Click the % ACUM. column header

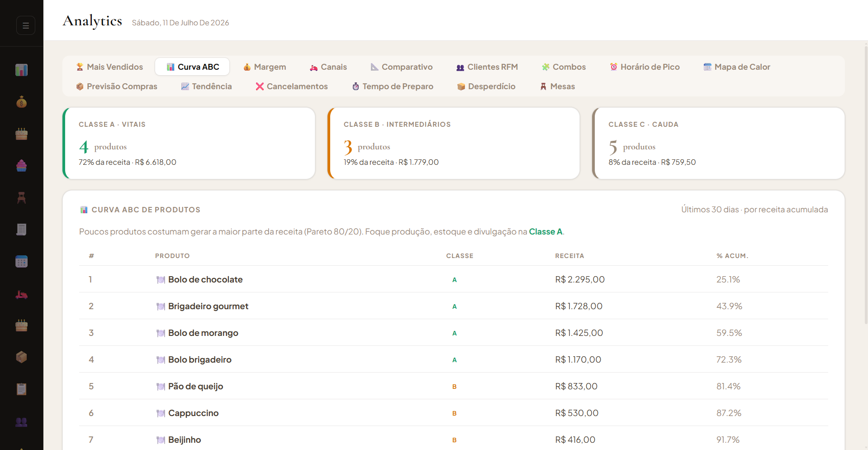click(x=732, y=256)
